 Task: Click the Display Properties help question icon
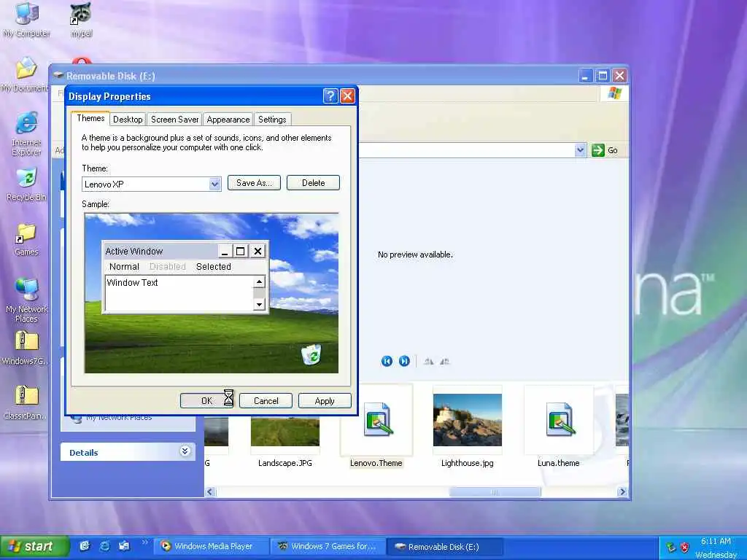pyautogui.click(x=330, y=96)
